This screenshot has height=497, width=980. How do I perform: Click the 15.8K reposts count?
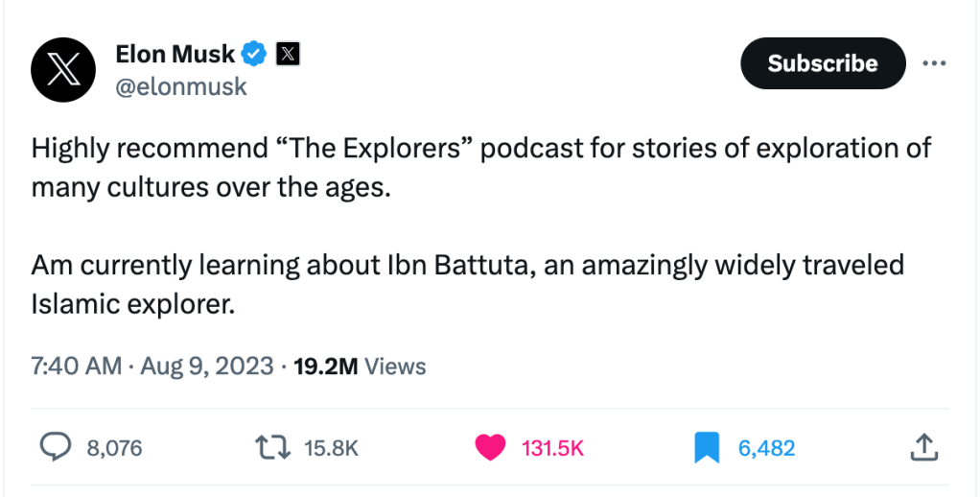click(x=331, y=447)
